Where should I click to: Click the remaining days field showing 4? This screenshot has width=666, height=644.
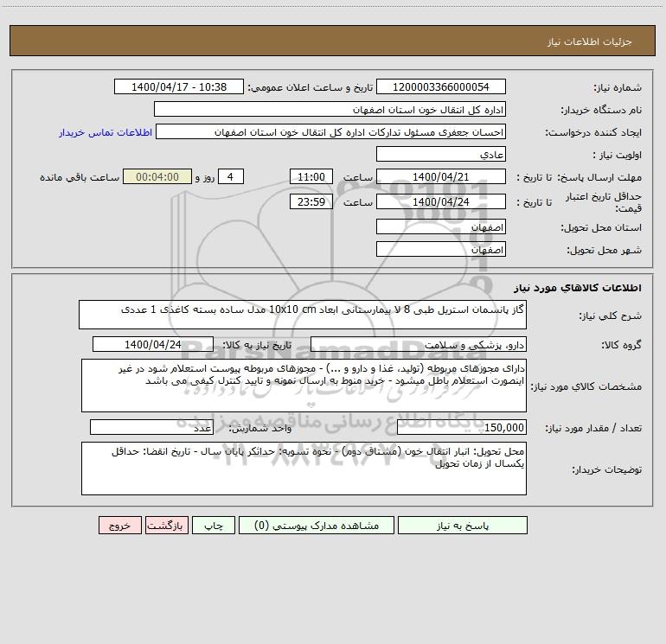pos(231,176)
